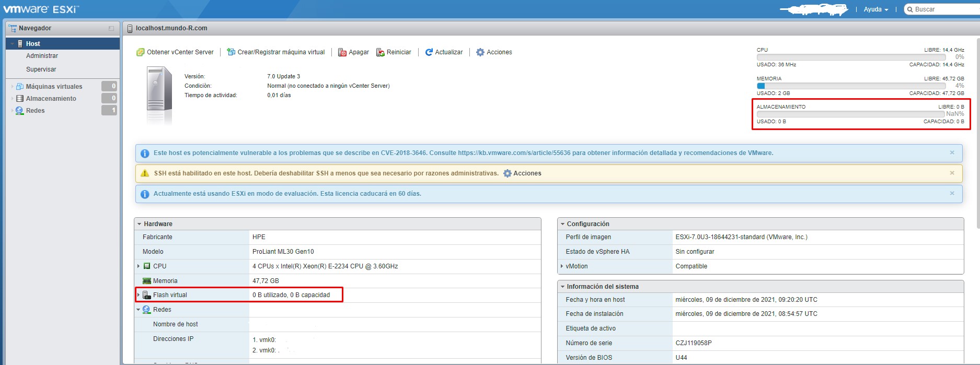Expand Almacenamiento tree node
Screen dimensions: 980x365
coord(12,99)
